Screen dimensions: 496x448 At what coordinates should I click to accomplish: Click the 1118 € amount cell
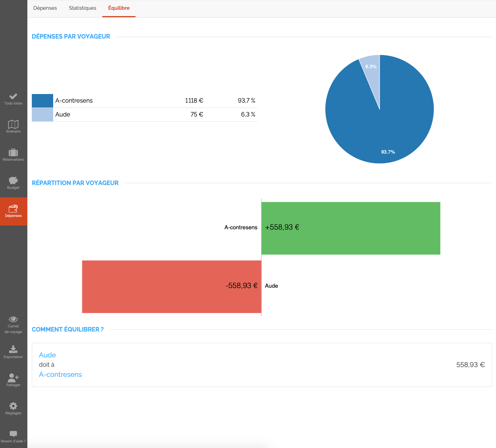(x=194, y=101)
